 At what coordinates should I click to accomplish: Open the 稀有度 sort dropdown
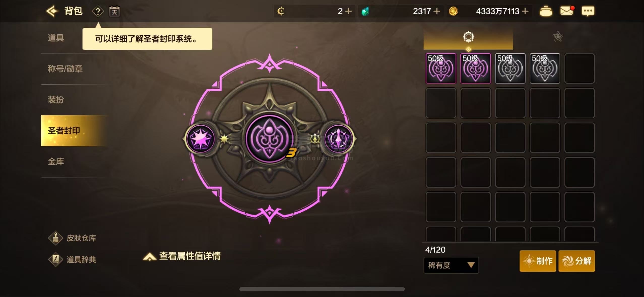pos(451,265)
